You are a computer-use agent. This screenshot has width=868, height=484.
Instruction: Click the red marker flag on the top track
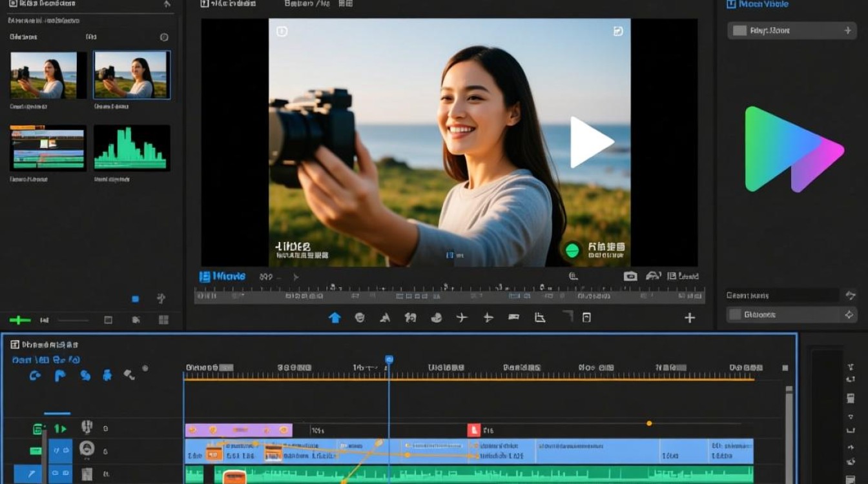pos(473,430)
